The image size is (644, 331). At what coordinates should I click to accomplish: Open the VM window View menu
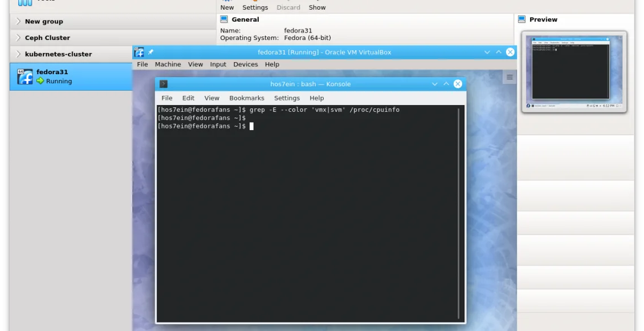[x=195, y=64]
